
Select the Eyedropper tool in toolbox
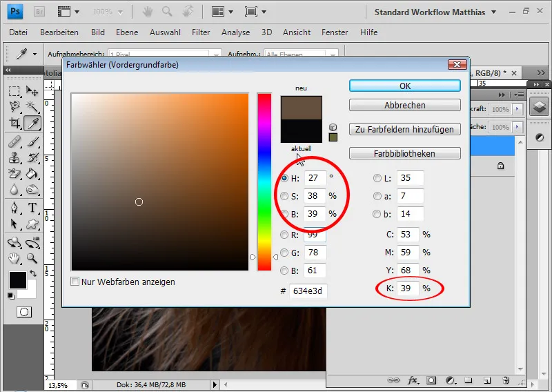(32, 124)
